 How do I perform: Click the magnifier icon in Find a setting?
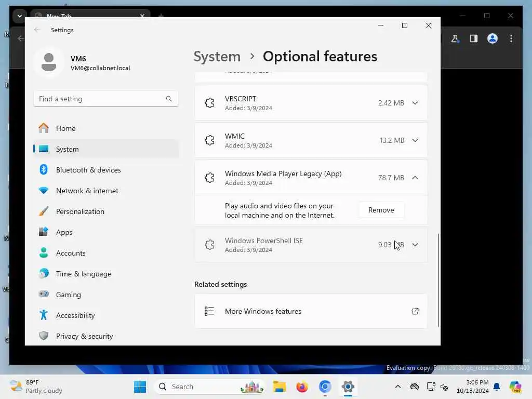click(x=169, y=99)
